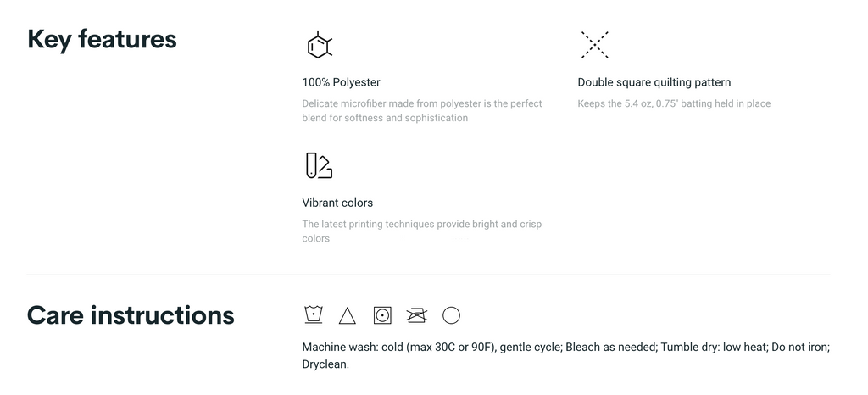Viewport: 868px width, 395px height.
Task: Click the 'Tumble dry: low heat' text
Action: (714, 348)
